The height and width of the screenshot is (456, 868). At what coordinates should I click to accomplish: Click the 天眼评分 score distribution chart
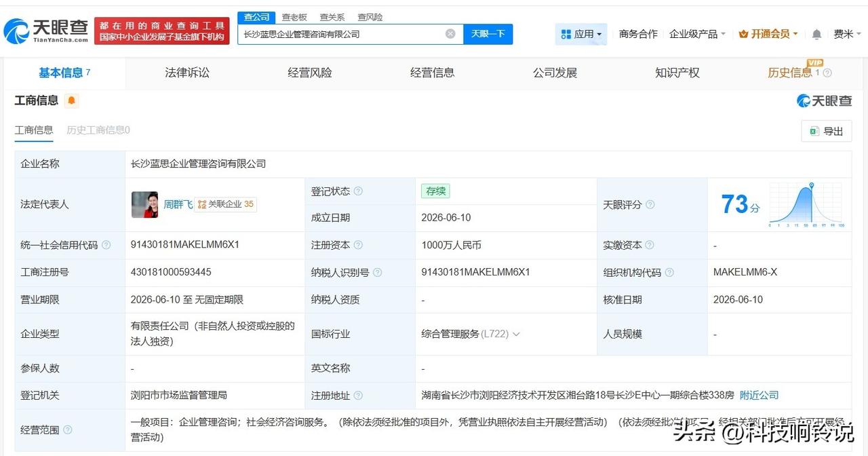click(806, 204)
